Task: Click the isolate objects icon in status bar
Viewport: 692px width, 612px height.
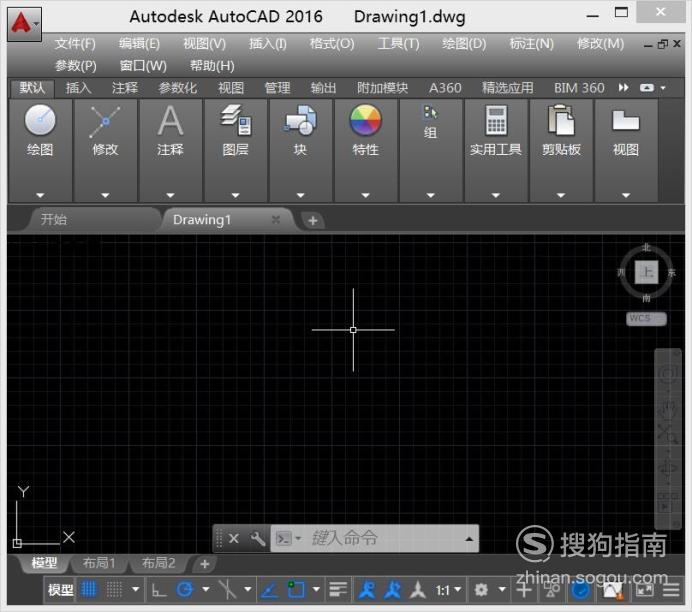Action: (552, 589)
